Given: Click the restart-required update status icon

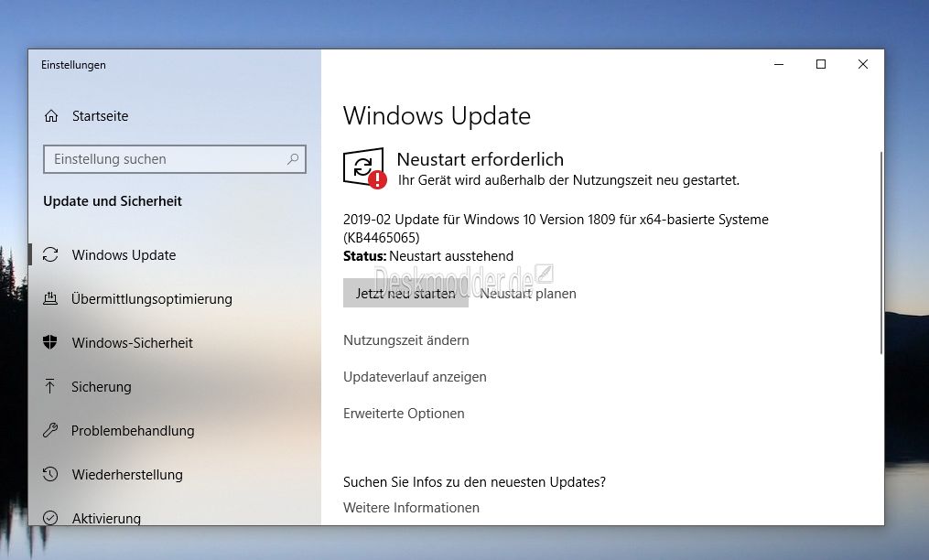Looking at the screenshot, I should click(364, 168).
